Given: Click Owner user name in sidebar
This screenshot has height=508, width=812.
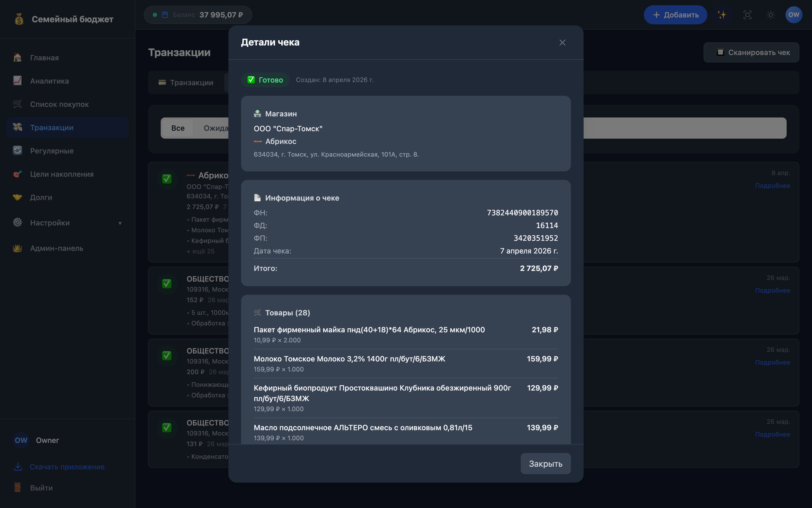Looking at the screenshot, I should point(47,440).
